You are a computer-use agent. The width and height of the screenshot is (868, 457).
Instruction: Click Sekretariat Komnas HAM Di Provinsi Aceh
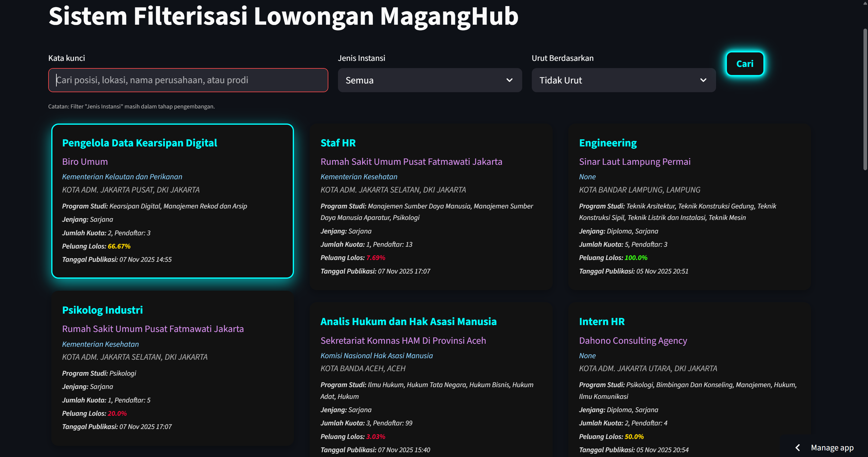tap(403, 340)
